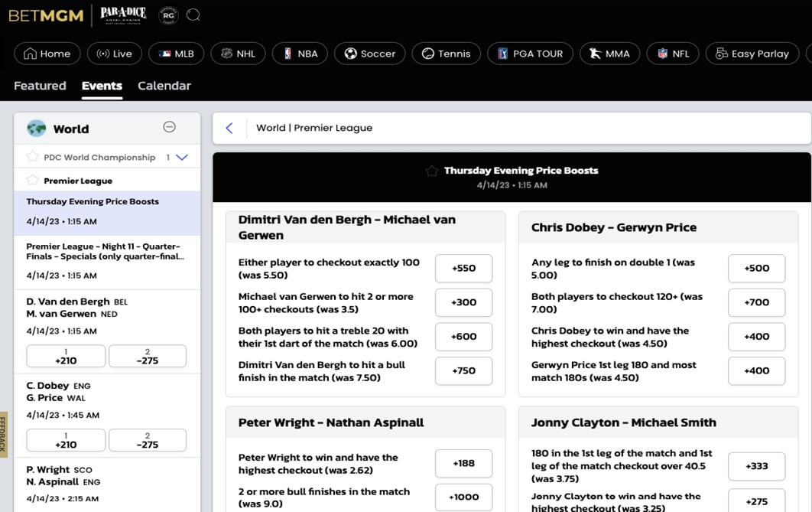The image size is (812, 512).
Task: Open Premier League Night 11 Quarter-Finals Specials
Action: pos(107,263)
